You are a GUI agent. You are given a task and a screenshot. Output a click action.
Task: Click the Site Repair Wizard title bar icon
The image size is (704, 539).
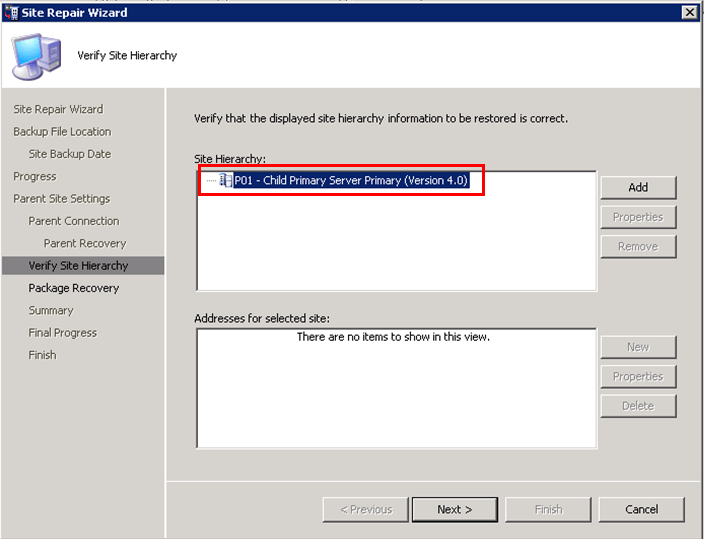pyautogui.click(x=11, y=13)
